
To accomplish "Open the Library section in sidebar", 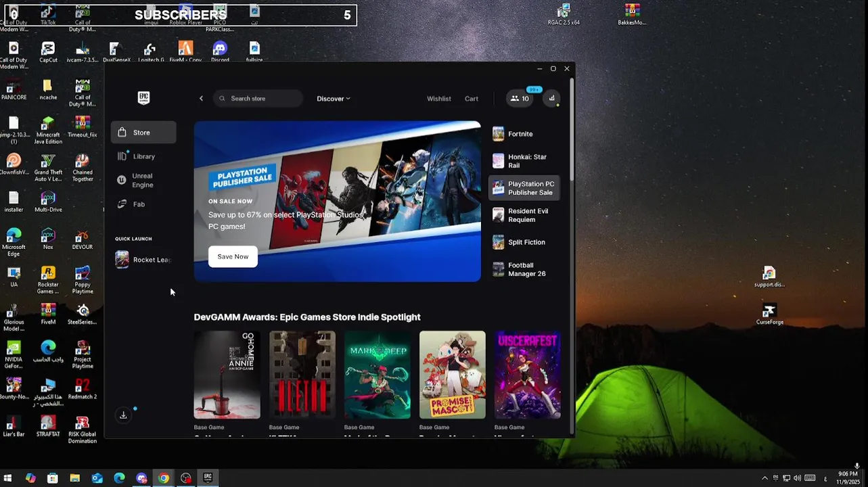I will point(143,156).
